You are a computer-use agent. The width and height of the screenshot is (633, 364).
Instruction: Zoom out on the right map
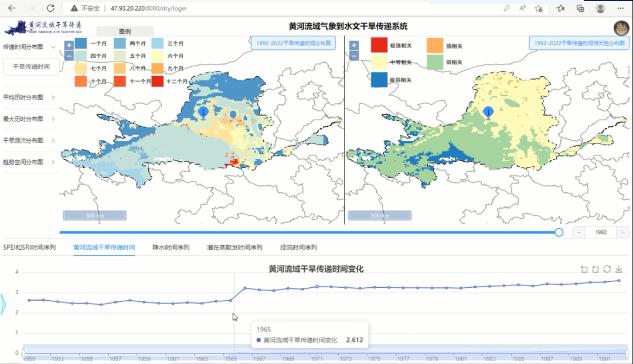point(354,56)
